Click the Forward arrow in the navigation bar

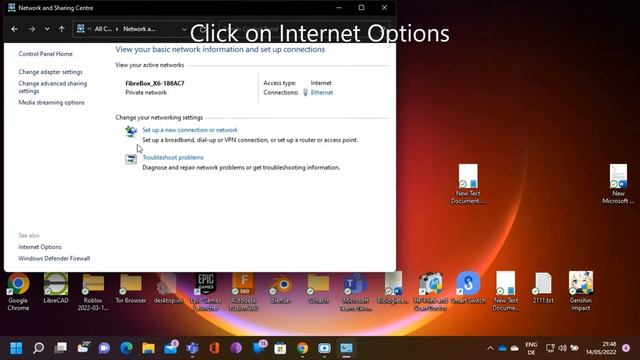[32, 29]
